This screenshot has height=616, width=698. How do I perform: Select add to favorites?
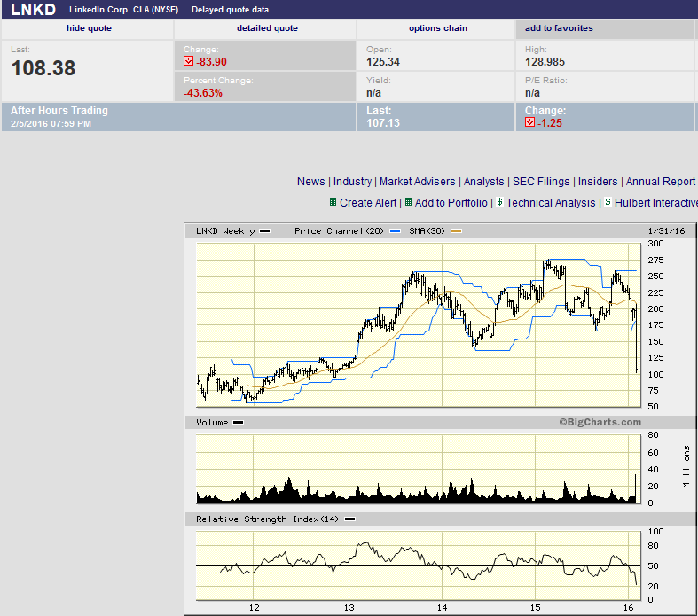[x=559, y=28]
